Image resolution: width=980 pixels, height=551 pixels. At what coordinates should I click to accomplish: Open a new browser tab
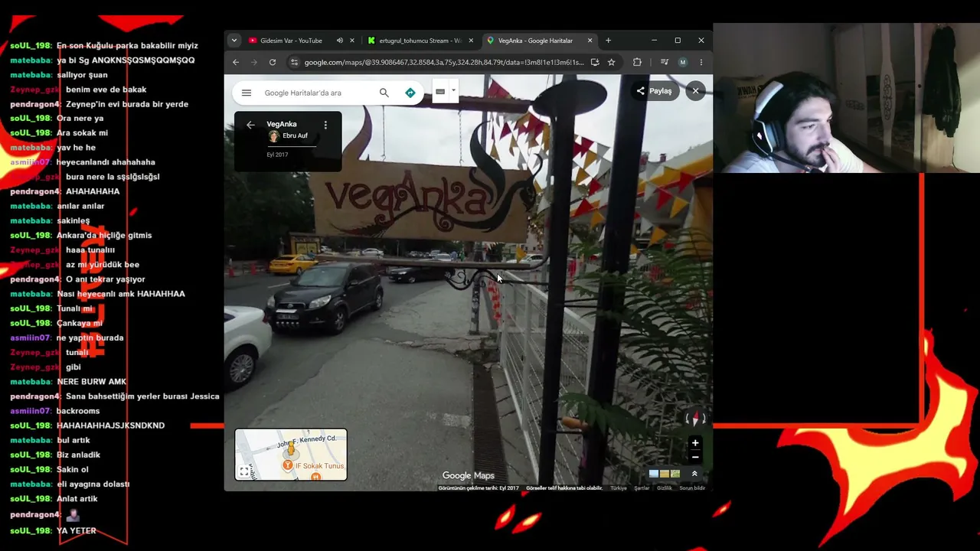pos(609,41)
